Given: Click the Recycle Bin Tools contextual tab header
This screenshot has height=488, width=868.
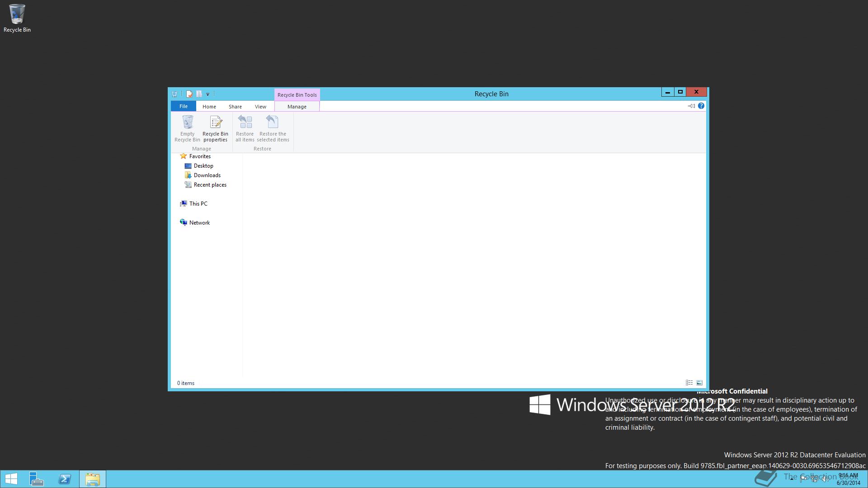Looking at the screenshot, I should tap(297, 94).
